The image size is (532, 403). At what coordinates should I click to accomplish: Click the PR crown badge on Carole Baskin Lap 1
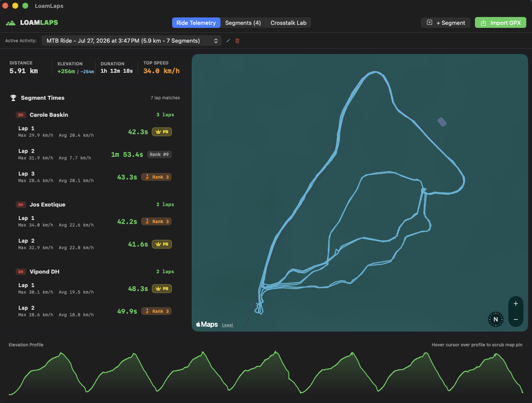click(x=162, y=132)
